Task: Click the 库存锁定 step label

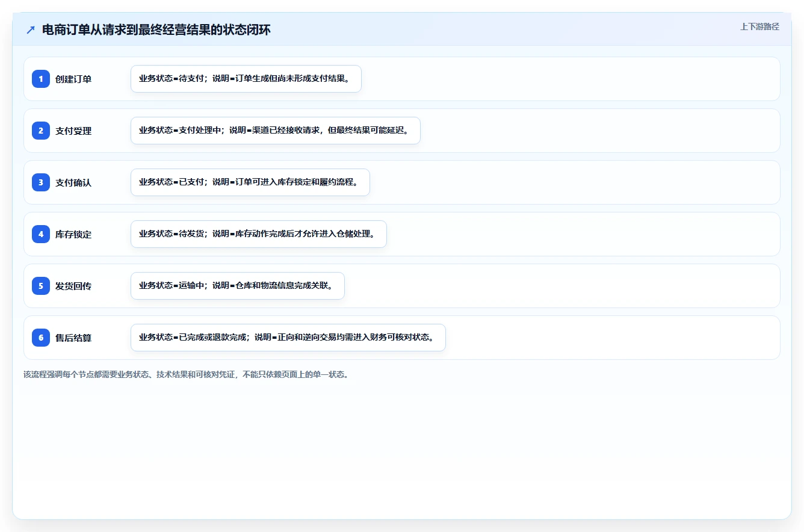Action: coord(73,234)
